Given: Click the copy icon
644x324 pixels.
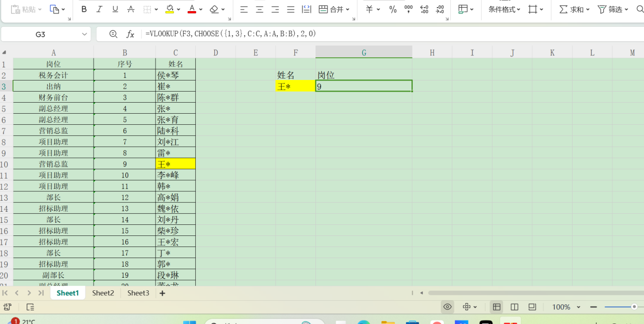Looking at the screenshot, I should click(54, 9).
